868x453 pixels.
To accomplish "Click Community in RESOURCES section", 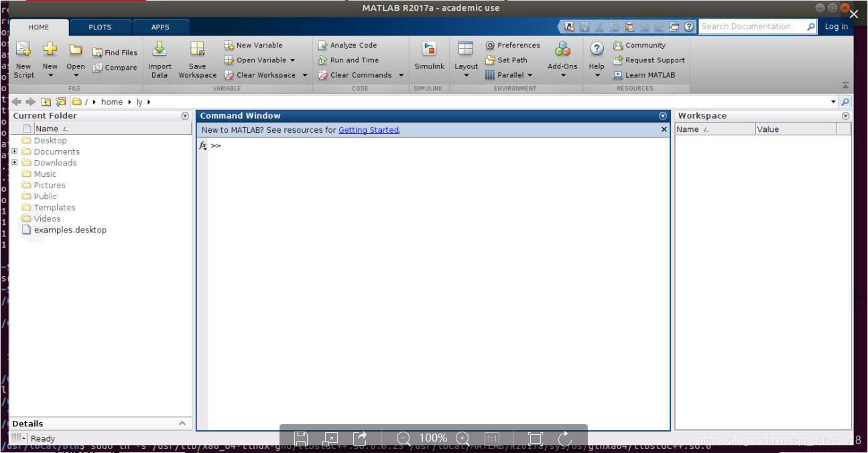I will [x=639, y=46].
